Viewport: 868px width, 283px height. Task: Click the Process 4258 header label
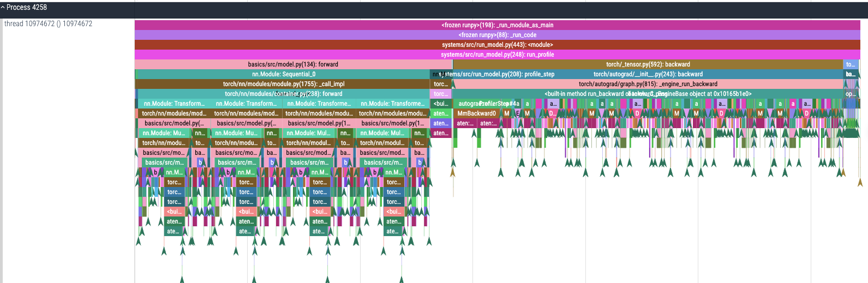(26, 8)
